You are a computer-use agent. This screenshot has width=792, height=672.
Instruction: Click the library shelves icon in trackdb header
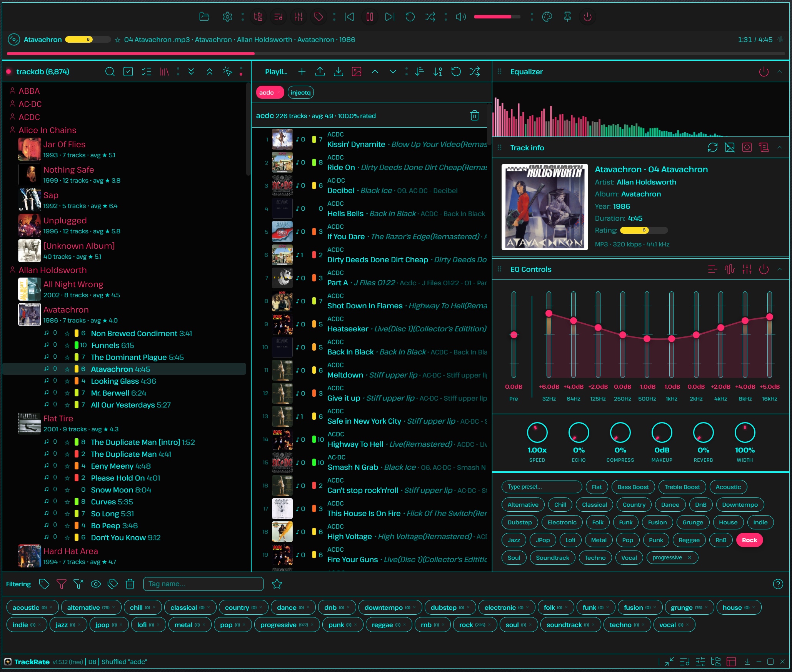164,72
